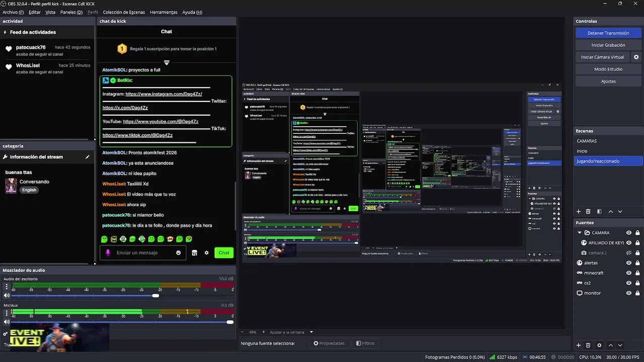Screen dimensions: 644x362
Task: Move scene up arrow in Escenas toolbar
Action: [611, 212]
